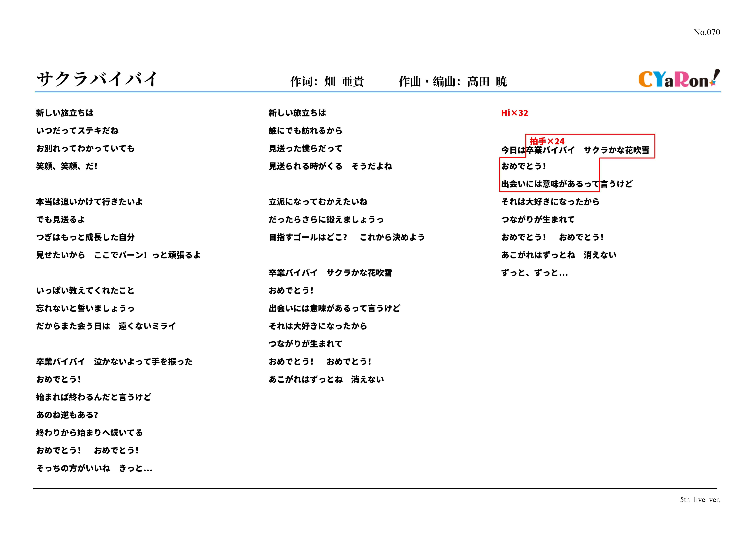Click the line 今日は卒業バイバイ サクラかな花吹雪
This screenshot has width=756, height=534.
575,150
